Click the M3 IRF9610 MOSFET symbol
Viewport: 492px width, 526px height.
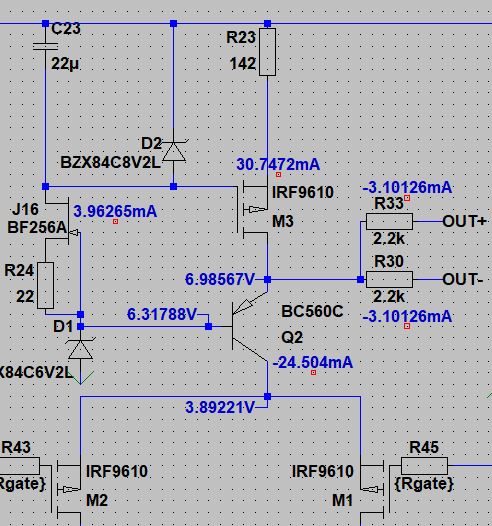coord(253,209)
